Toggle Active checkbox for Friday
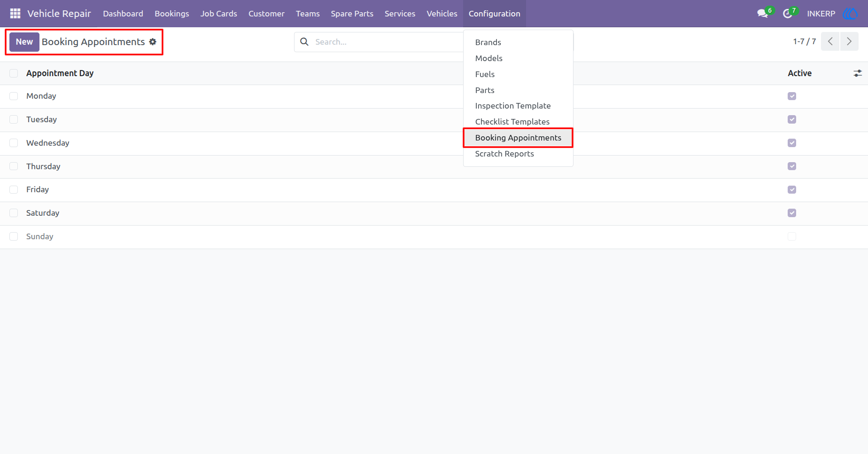Viewport: 868px width, 454px height. (792, 190)
